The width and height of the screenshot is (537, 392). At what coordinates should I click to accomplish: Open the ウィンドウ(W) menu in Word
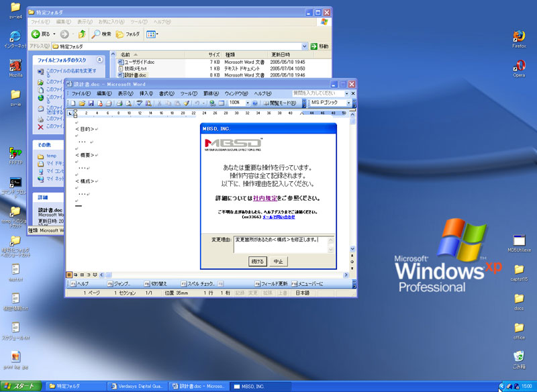point(236,93)
